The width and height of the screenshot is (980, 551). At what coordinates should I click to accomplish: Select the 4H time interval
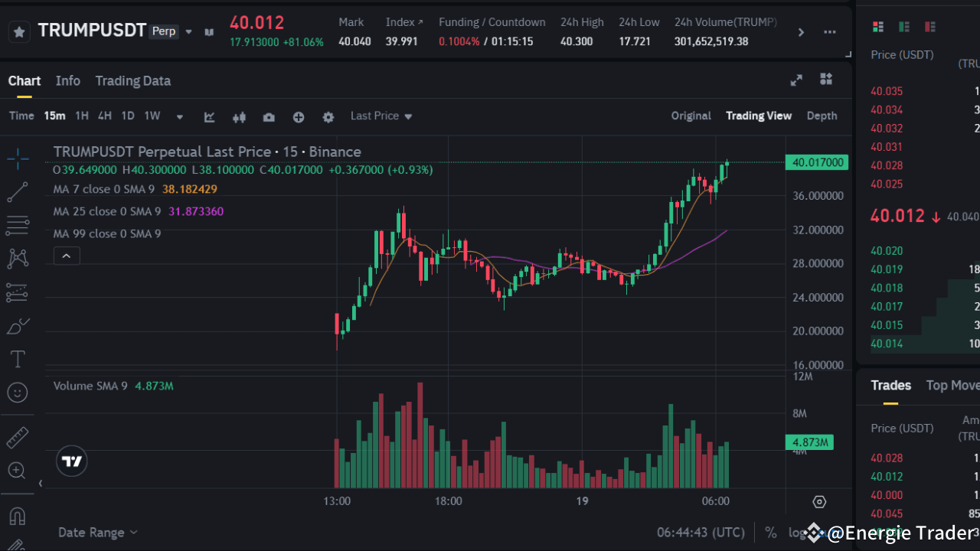(x=105, y=116)
